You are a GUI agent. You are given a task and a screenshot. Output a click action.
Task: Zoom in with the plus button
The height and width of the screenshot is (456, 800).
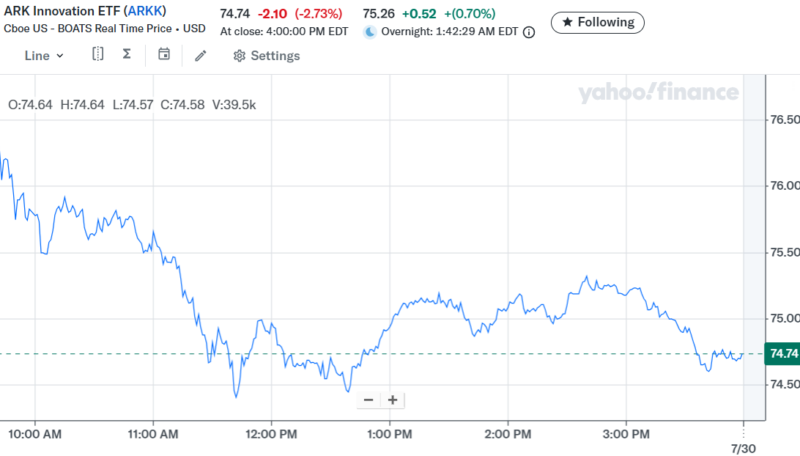click(393, 400)
